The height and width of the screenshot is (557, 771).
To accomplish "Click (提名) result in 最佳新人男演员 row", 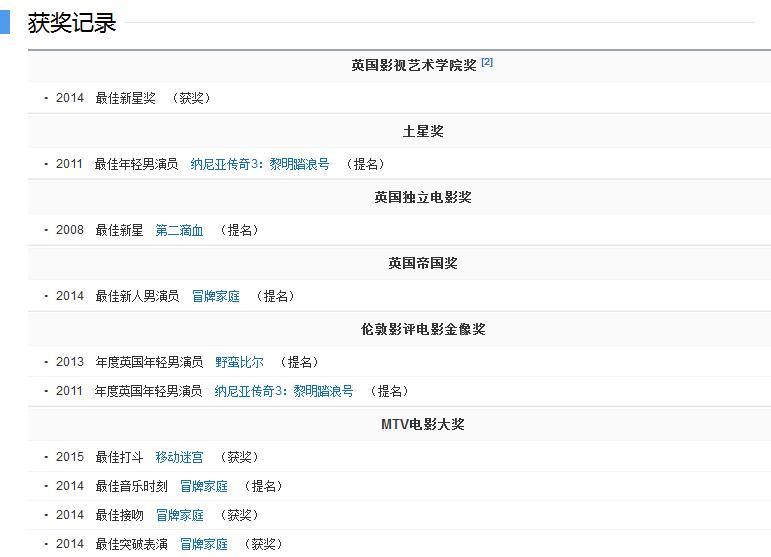I will tap(275, 296).
